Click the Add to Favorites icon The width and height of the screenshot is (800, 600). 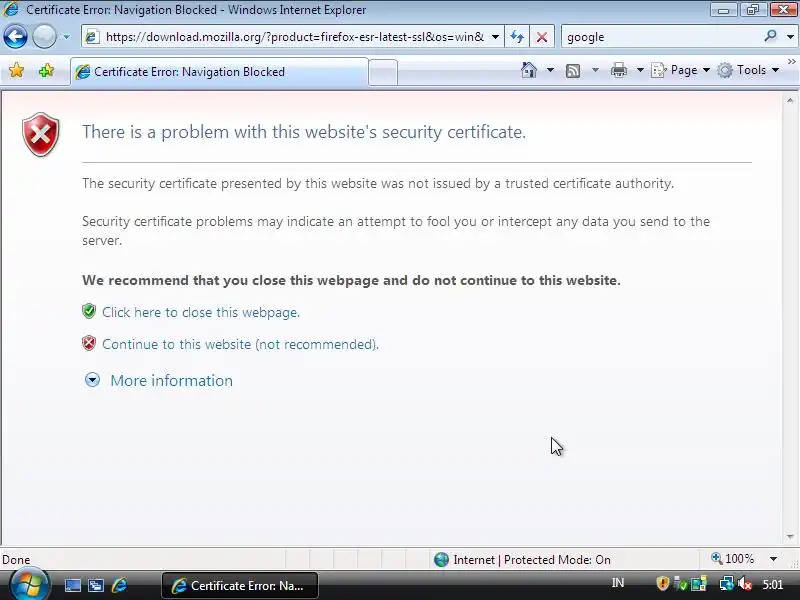click(46, 70)
